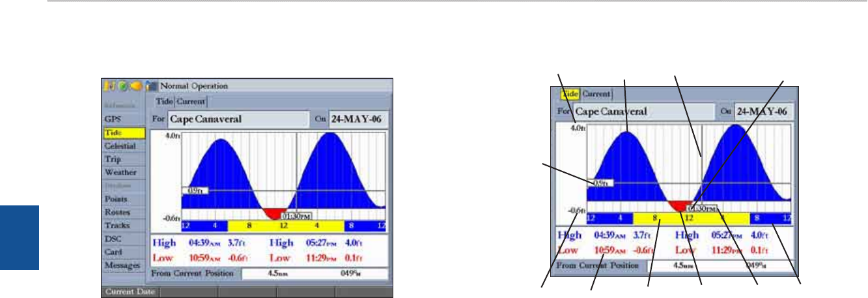Select Routes in the sidebar
The height and width of the screenshot is (298, 868).
[117, 213]
